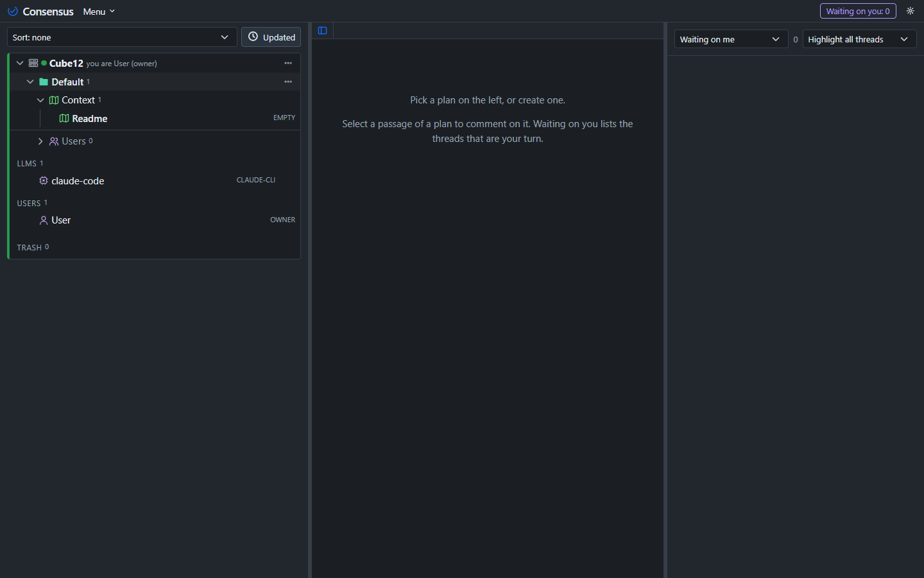924x578 pixels.
Task: Click the Cube12 server icon
Action: point(33,63)
